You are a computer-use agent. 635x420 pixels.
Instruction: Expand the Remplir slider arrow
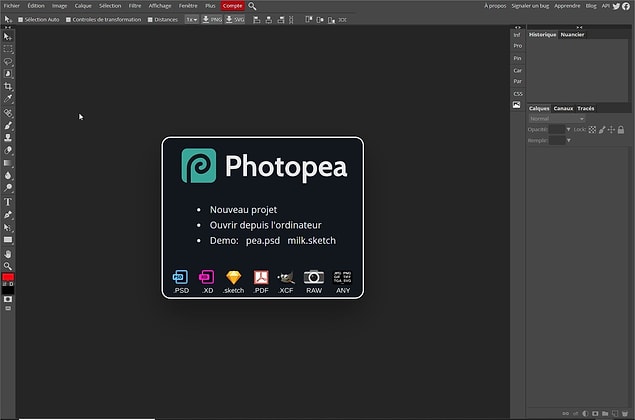click(569, 141)
